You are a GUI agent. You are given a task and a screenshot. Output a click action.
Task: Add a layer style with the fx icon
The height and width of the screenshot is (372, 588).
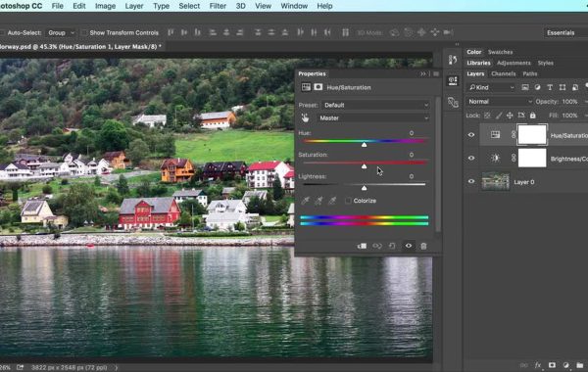538,365
